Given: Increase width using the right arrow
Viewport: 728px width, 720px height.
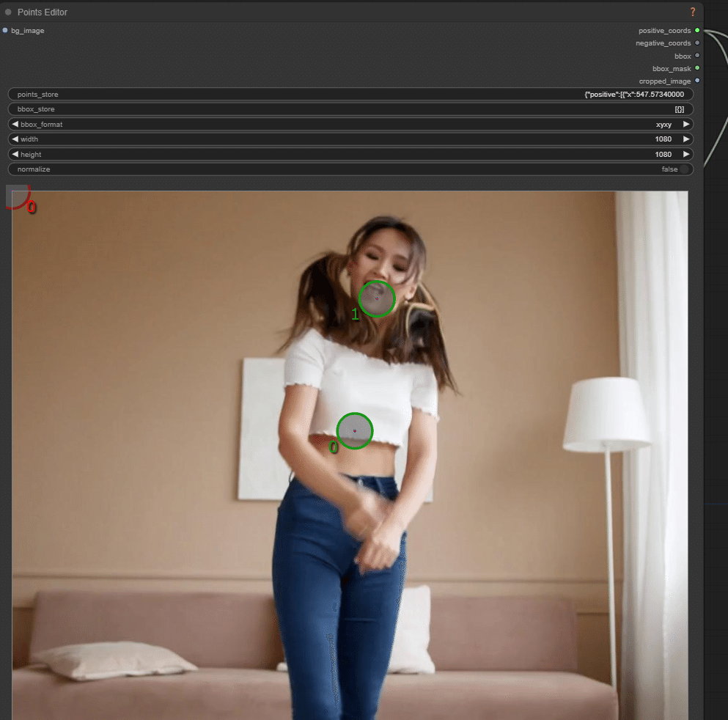Looking at the screenshot, I should [x=686, y=139].
